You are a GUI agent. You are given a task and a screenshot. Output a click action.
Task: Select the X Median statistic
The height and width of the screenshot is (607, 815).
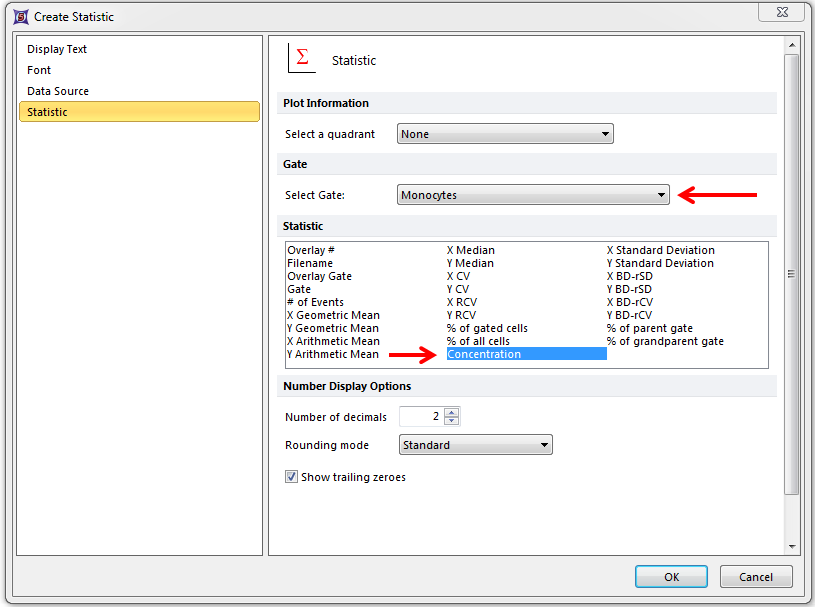pyautogui.click(x=470, y=250)
